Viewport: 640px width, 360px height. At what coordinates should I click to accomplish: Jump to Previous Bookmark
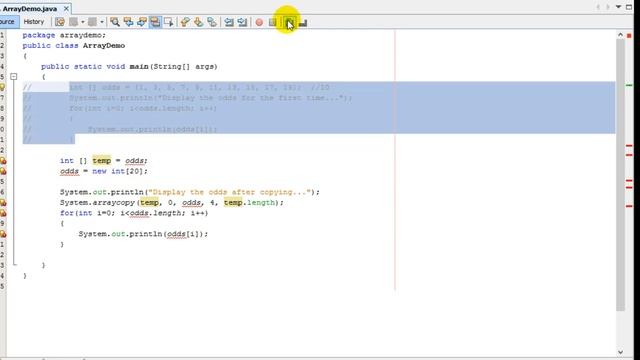pyautogui.click(x=185, y=22)
